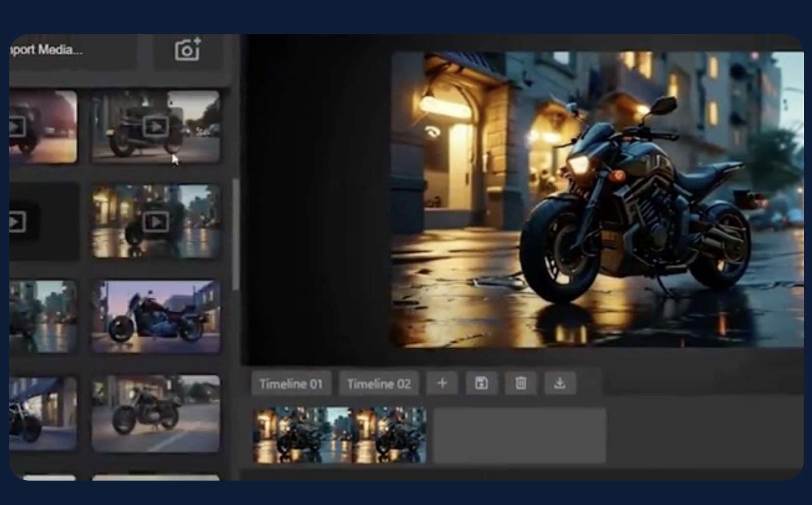The width and height of the screenshot is (812, 505).
Task: Click the empty gray timeline slot
Action: tap(520, 435)
